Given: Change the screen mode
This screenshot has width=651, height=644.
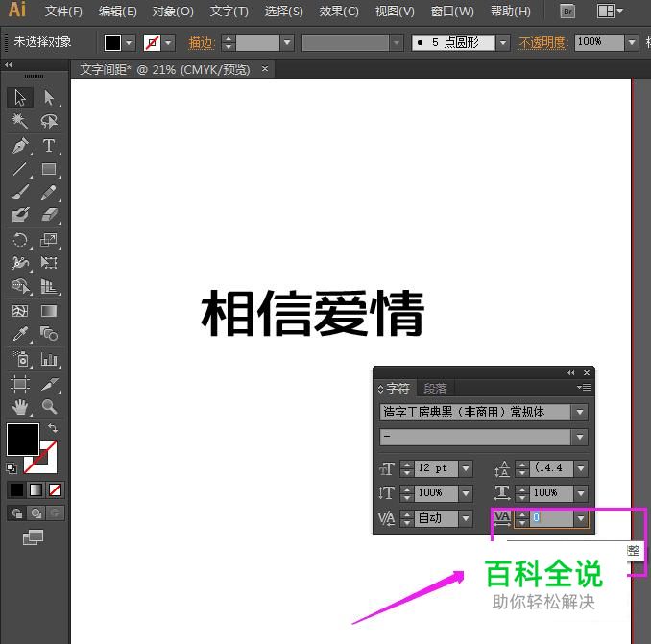Looking at the screenshot, I should pos(33,537).
